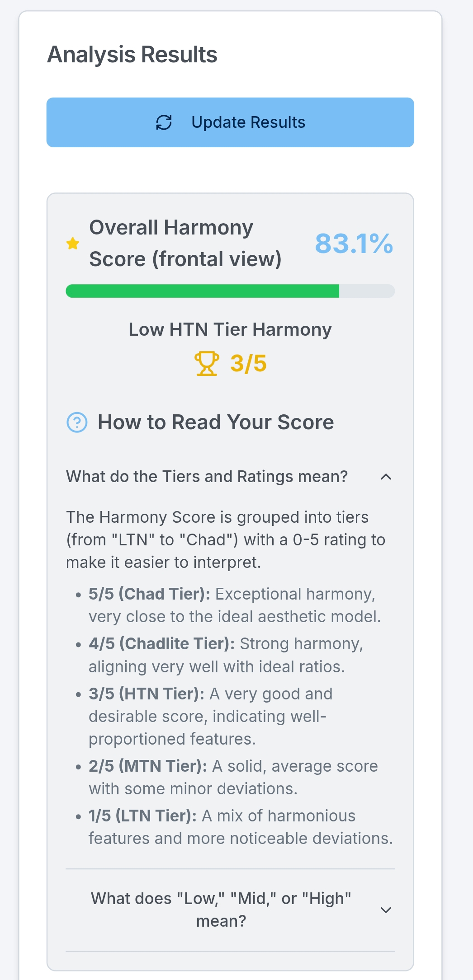Collapse the Tiers and Ratings chevron up arrow
This screenshot has height=980, width=473.
386,477
